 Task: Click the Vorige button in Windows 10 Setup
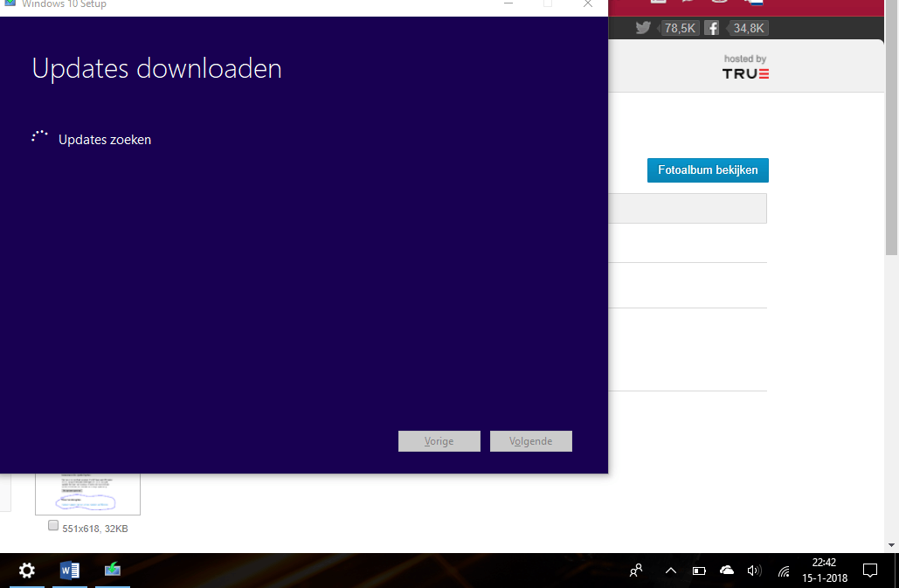coord(439,441)
